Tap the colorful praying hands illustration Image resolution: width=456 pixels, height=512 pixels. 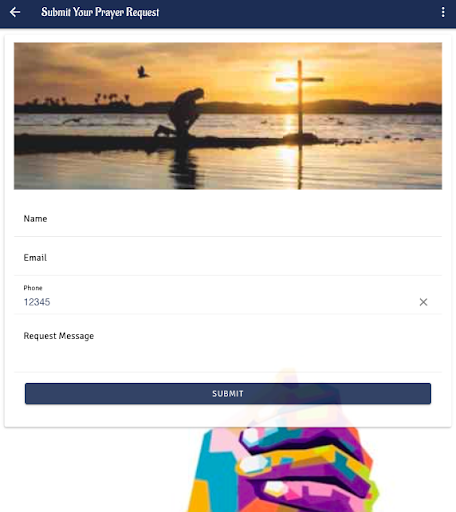coord(283,467)
